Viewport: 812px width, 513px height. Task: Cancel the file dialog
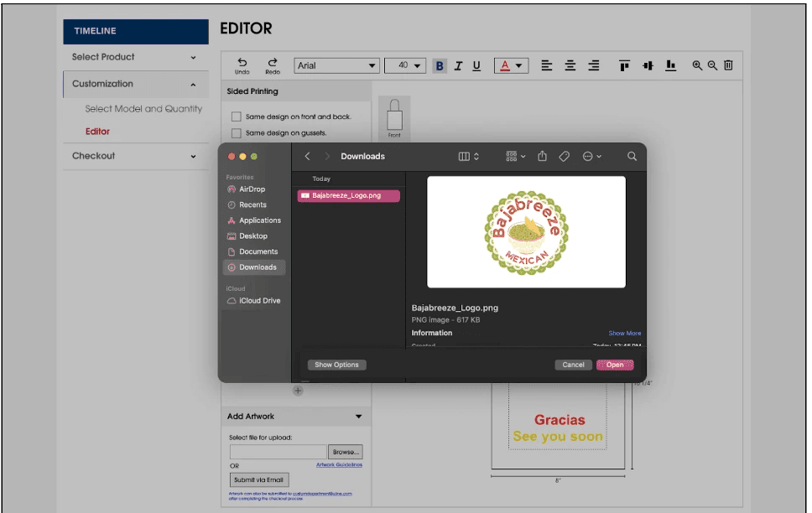click(x=573, y=365)
